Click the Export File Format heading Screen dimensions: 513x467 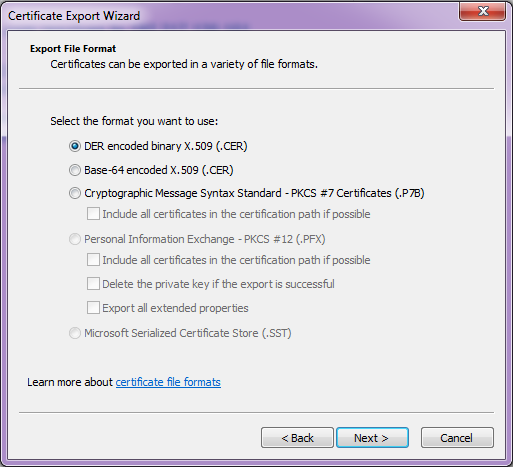click(73, 49)
